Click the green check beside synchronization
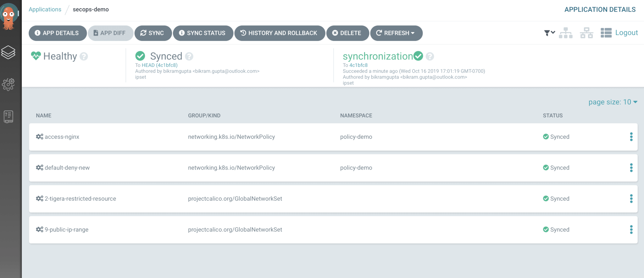The image size is (644, 278). 418,56
